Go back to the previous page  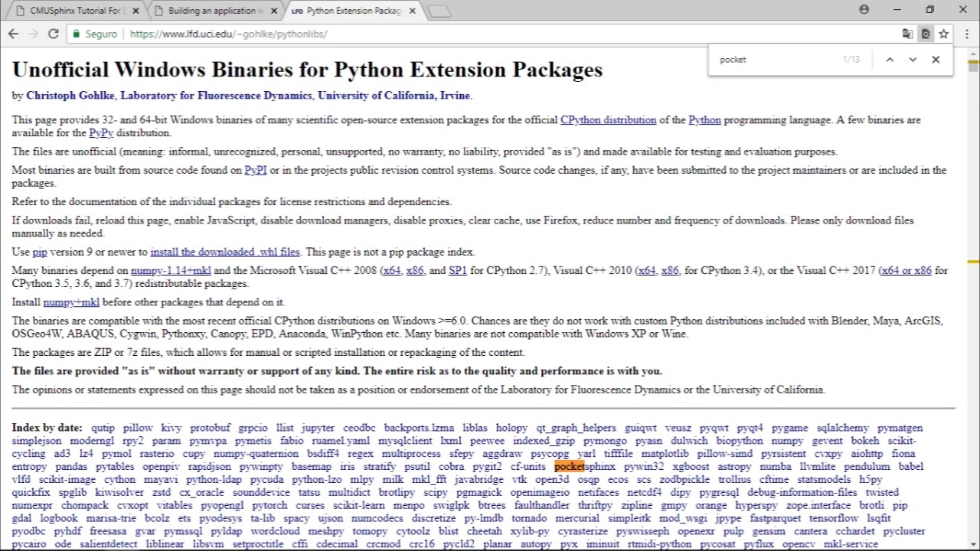click(x=13, y=34)
